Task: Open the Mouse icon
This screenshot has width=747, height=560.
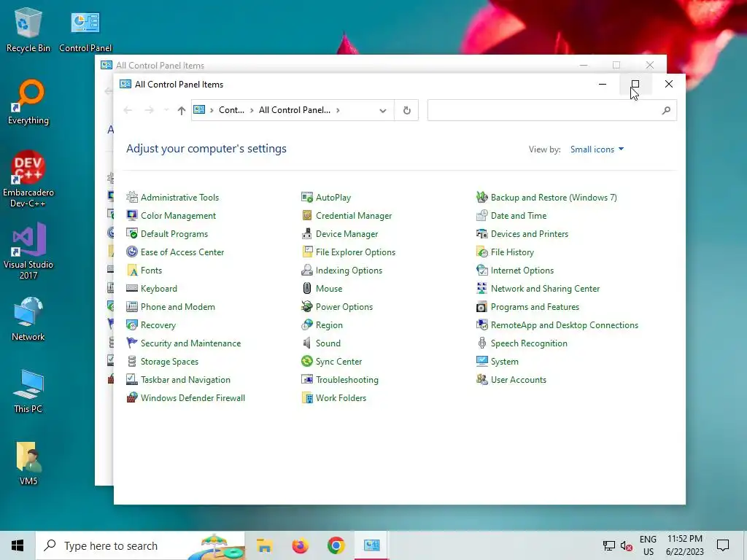Action: [307, 288]
